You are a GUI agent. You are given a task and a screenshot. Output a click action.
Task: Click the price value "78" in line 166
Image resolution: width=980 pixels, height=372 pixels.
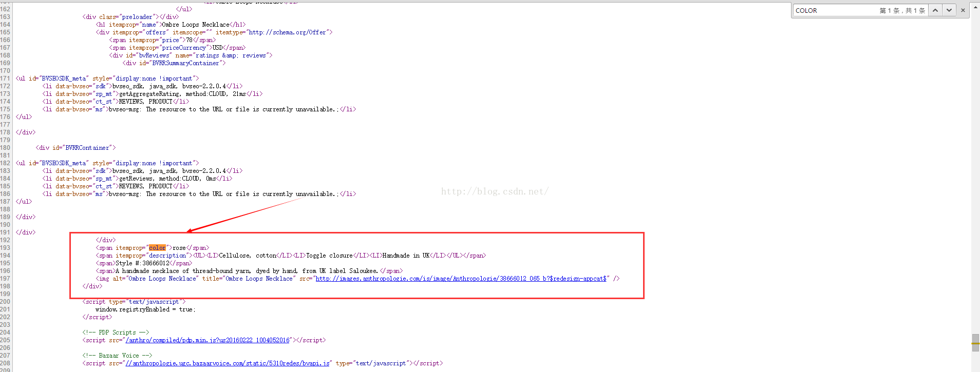click(x=189, y=40)
